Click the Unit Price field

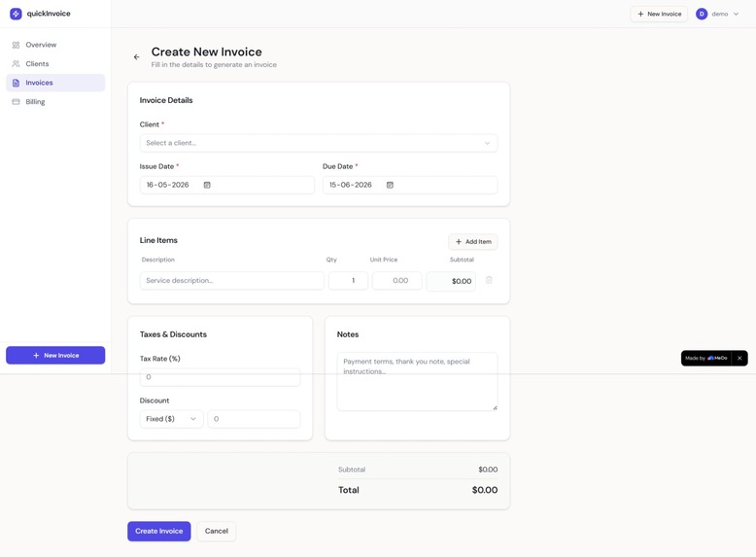pyautogui.click(x=396, y=281)
